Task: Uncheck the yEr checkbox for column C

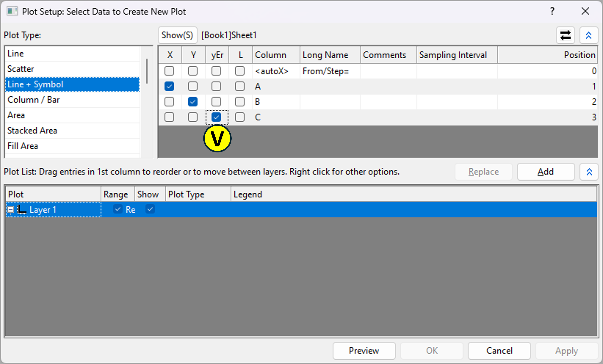Action: 216,117
